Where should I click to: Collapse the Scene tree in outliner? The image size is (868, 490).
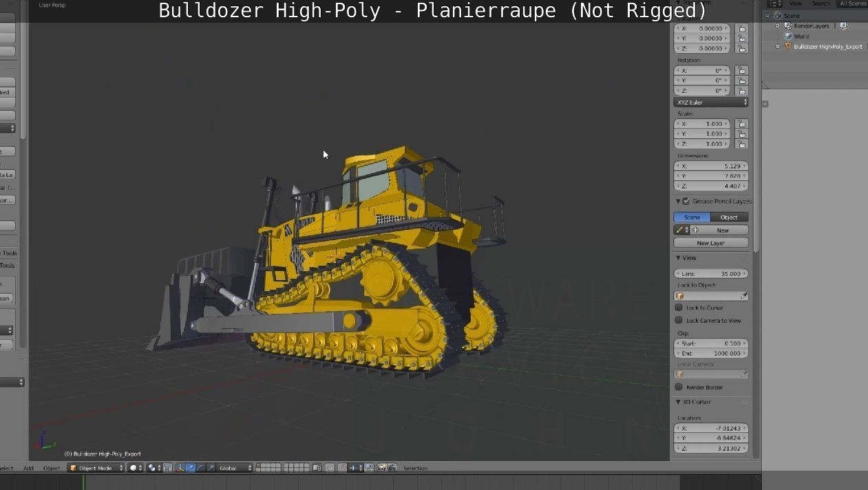coord(768,16)
